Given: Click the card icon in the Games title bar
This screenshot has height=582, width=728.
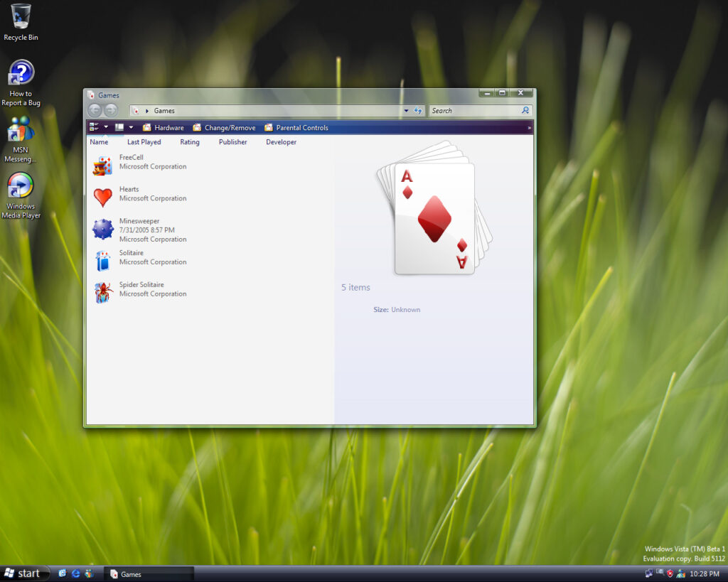Looking at the screenshot, I should point(91,95).
